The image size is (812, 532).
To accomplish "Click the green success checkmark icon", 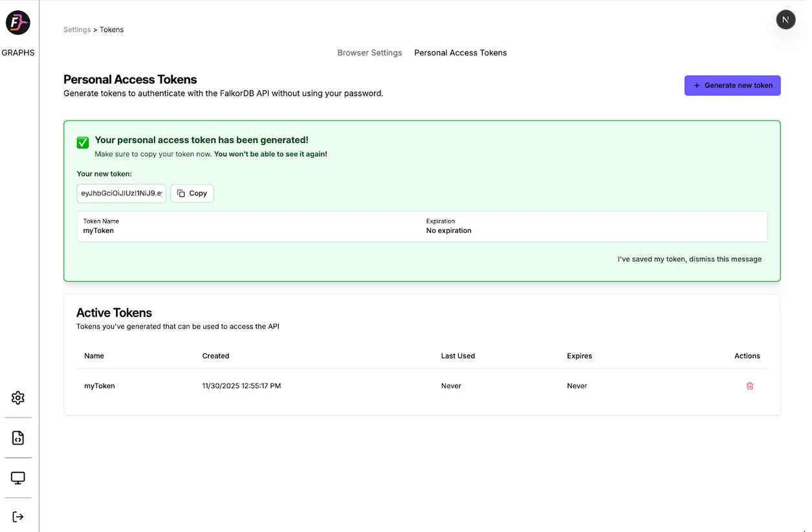I will 82,142.
